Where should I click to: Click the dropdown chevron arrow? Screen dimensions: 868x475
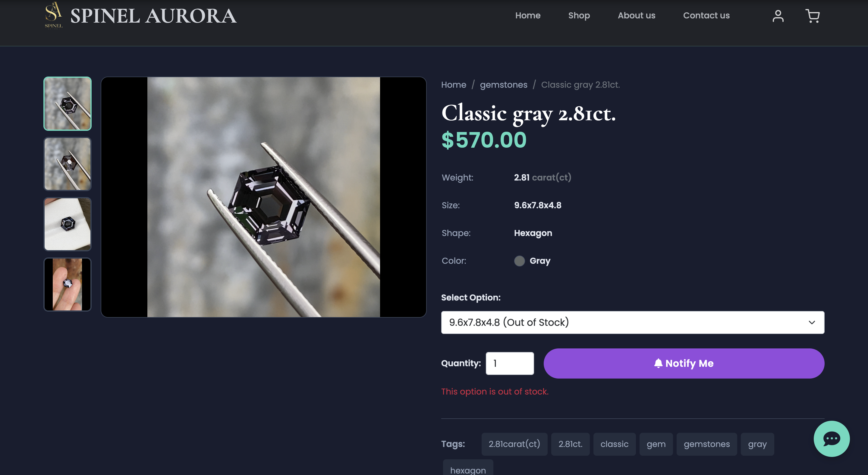point(812,322)
